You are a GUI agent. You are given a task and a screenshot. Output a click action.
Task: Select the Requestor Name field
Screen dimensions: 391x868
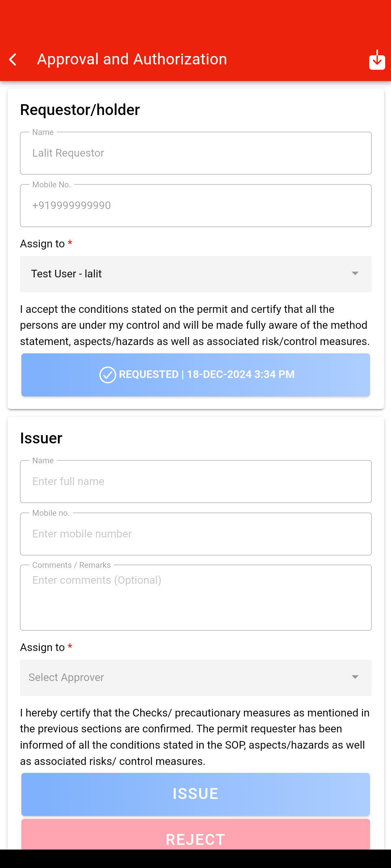195,153
